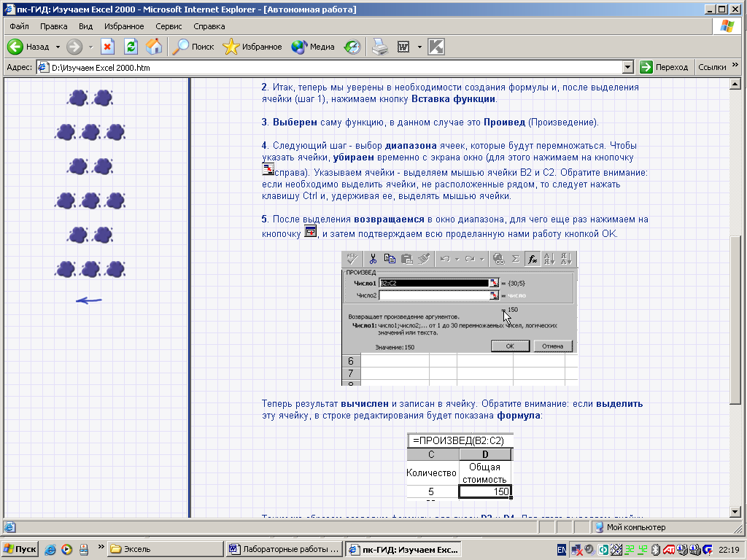Expand the address bar dropdown list

[x=627, y=68]
